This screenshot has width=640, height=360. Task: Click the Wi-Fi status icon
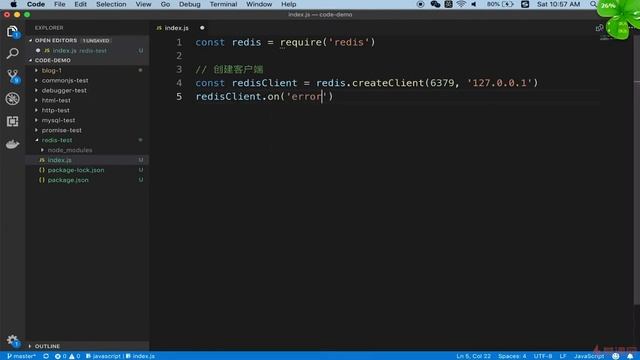(x=461, y=4)
